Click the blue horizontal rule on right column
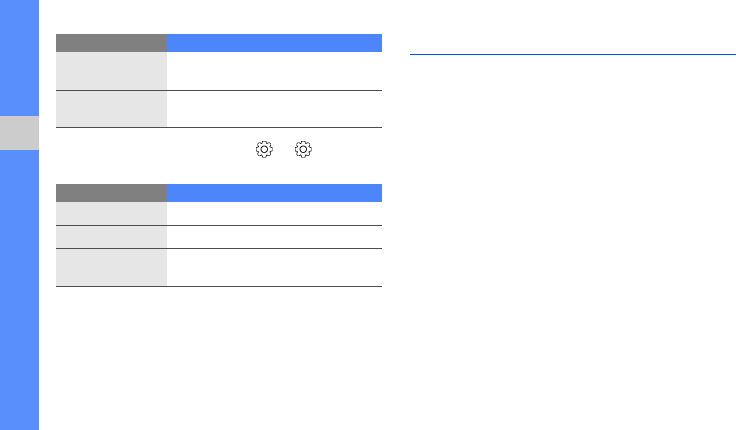This screenshot has height=430, width=736. (x=572, y=55)
